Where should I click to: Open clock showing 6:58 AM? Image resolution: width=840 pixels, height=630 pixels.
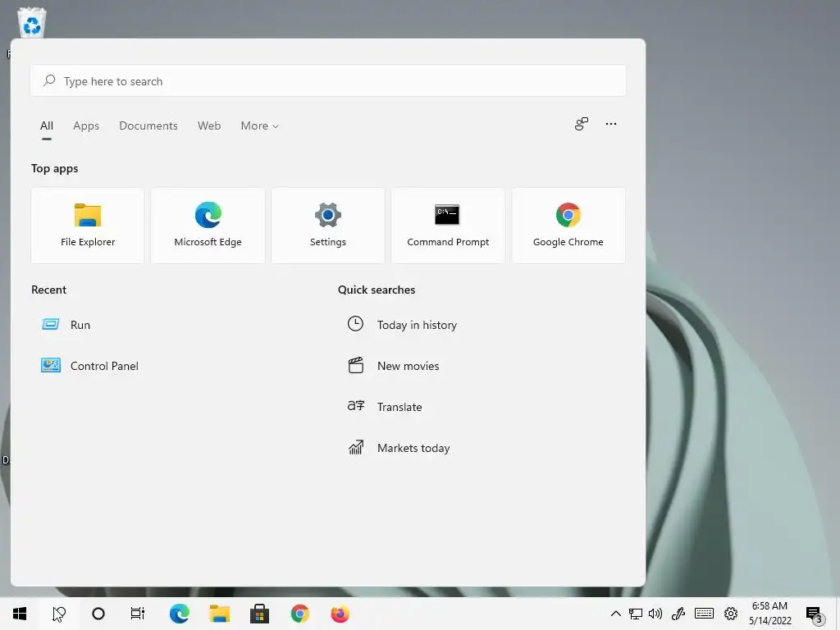769,614
